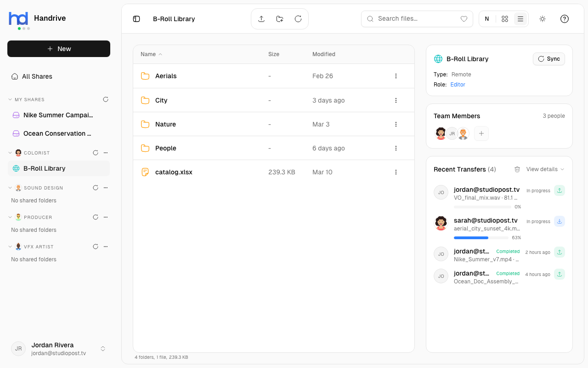Viewport: 588px width, 368px height.
Task: Enable the favorites heart filter in search
Action: point(464,19)
